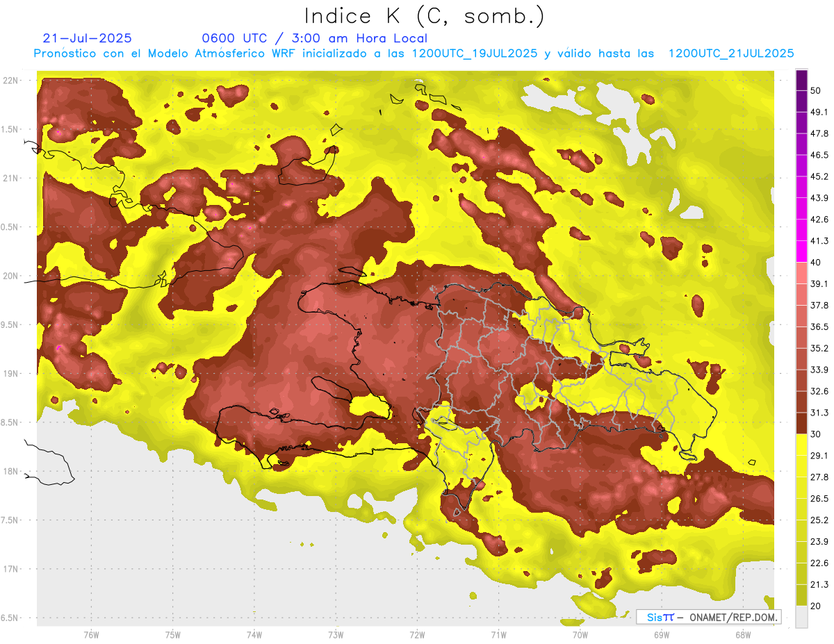The height and width of the screenshot is (644, 834).
Task: Click the legend value 40
Action: pos(817,263)
